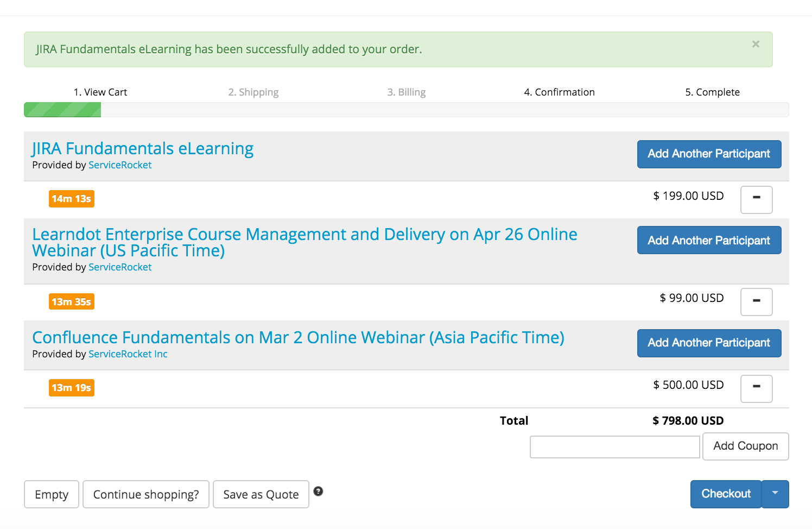Remove the $ 99.00 USD participant
The width and height of the screenshot is (812, 529).
pos(757,301)
